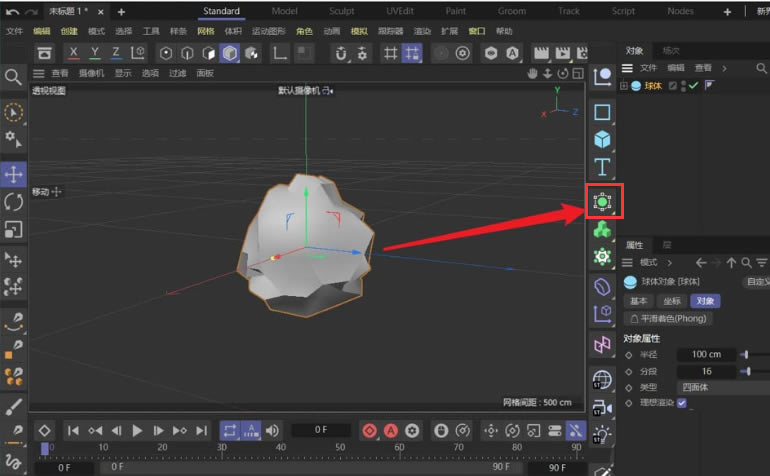
Task: Click the green subdivision surface generator icon
Action: tap(603, 201)
